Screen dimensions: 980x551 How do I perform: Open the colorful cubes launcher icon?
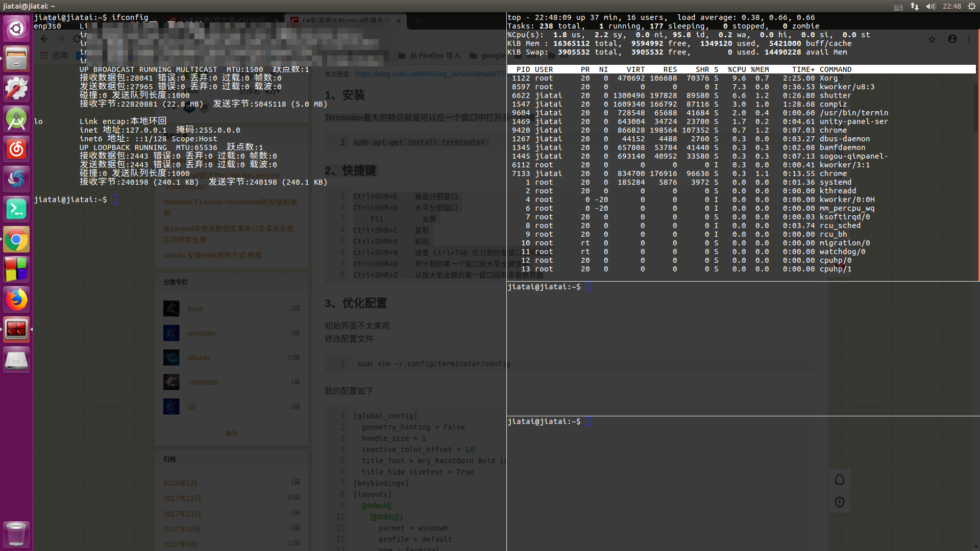pos(16,269)
